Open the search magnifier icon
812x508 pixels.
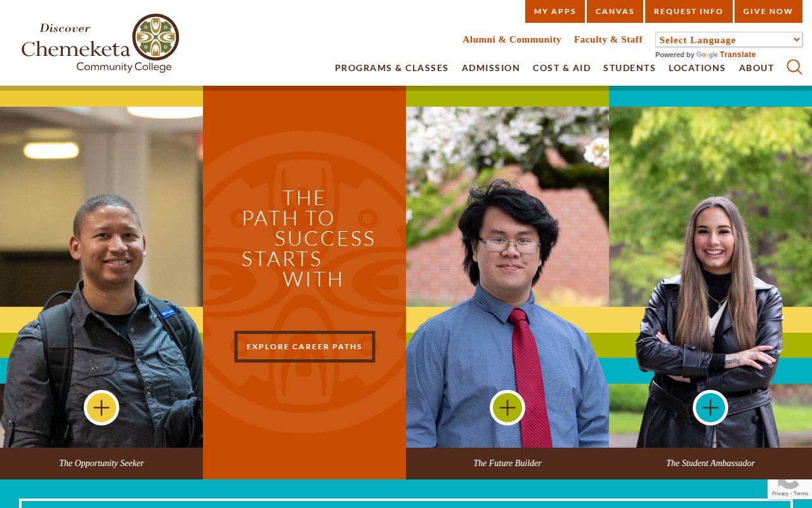click(x=794, y=67)
